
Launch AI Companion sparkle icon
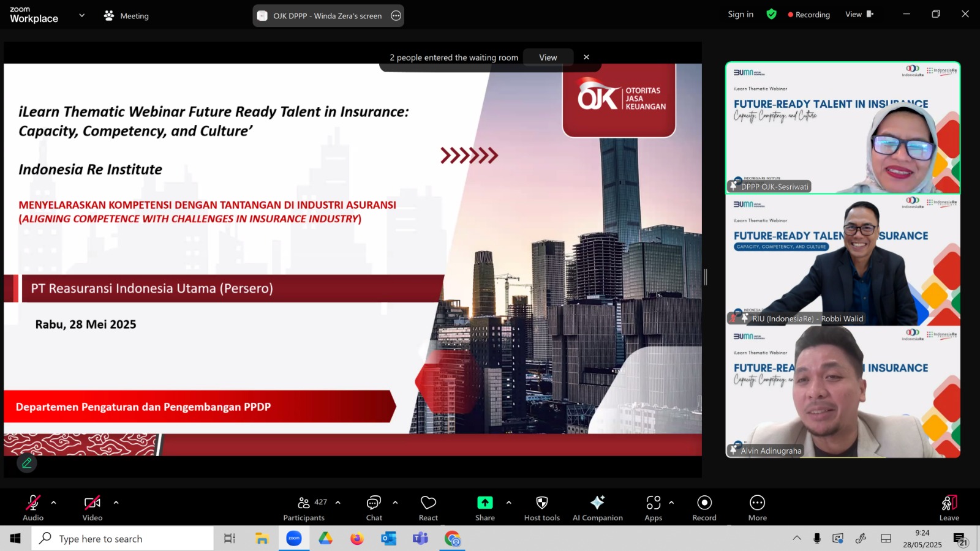coord(597,503)
